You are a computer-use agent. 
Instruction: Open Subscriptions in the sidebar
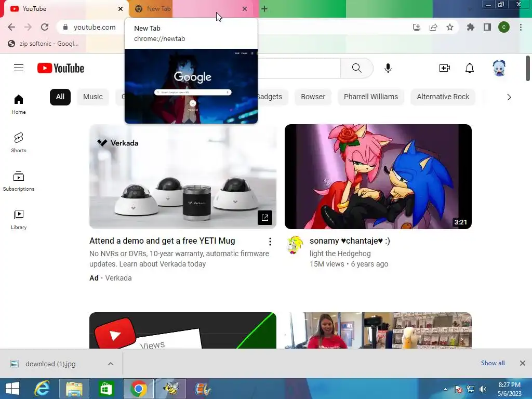click(19, 181)
